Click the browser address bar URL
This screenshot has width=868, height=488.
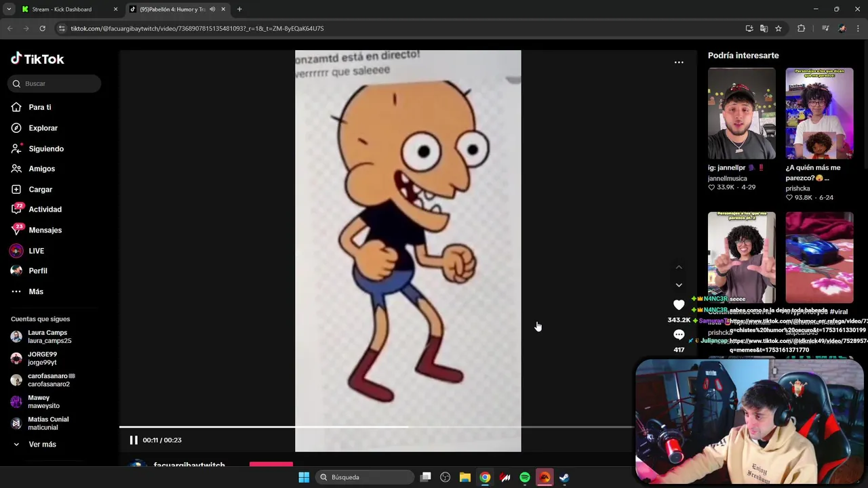pyautogui.click(x=197, y=28)
